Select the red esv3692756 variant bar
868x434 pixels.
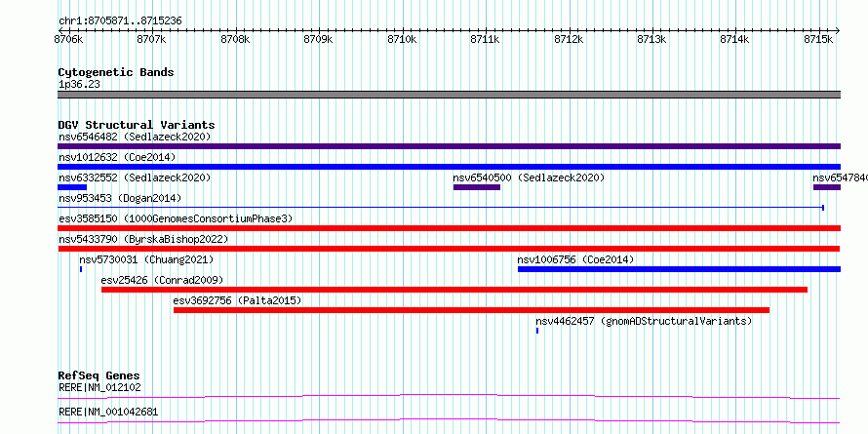(x=471, y=310)
